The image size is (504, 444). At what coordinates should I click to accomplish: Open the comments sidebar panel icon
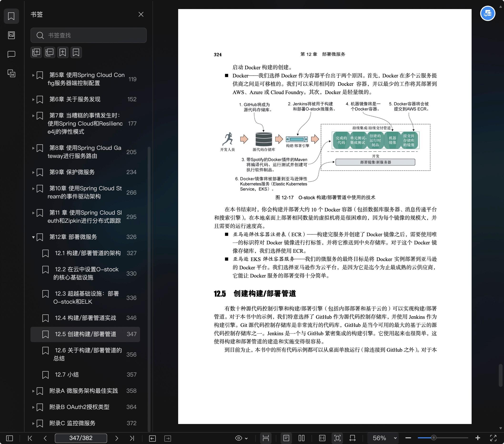[11, 54]
